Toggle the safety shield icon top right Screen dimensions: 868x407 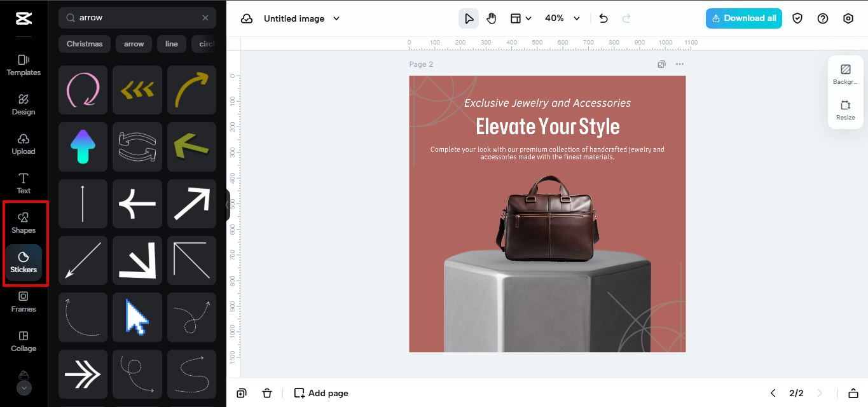(x=797, y=18)
